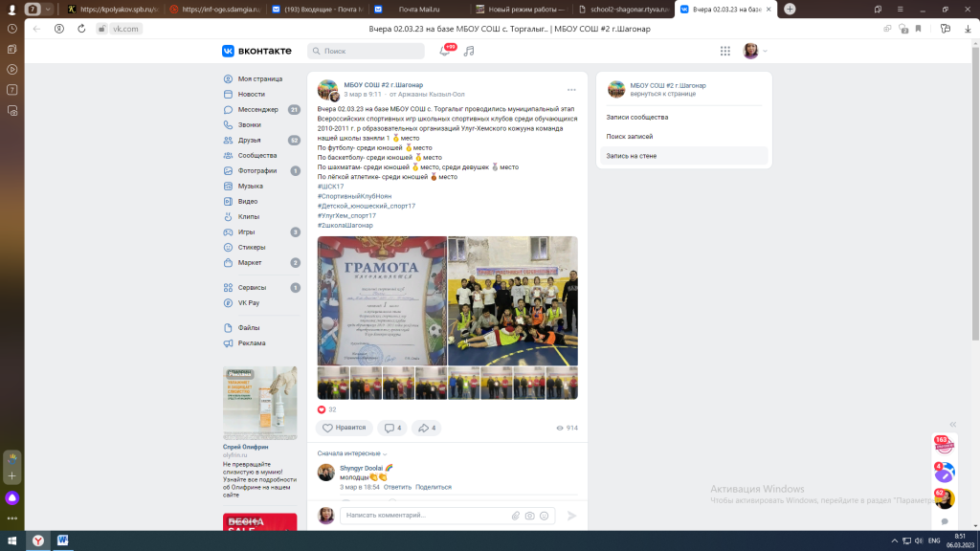
Task: Open the #ШСК17 hashtag link
Action: (330, 187)
